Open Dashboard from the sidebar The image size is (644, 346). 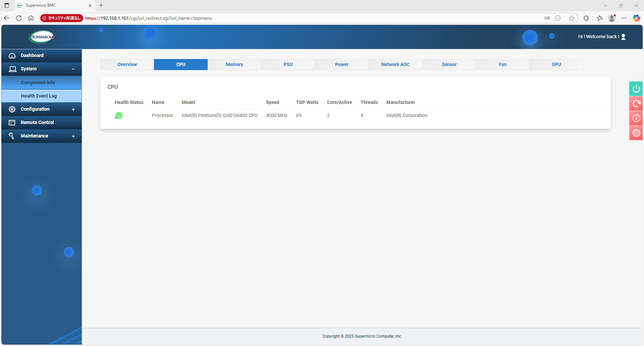click(32, 56)
